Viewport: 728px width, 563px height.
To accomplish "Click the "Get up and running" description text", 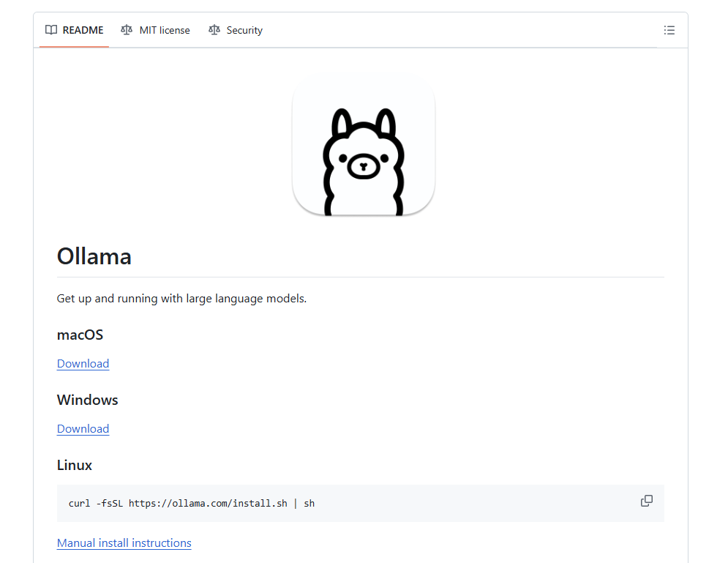I will tap(181, 299).
